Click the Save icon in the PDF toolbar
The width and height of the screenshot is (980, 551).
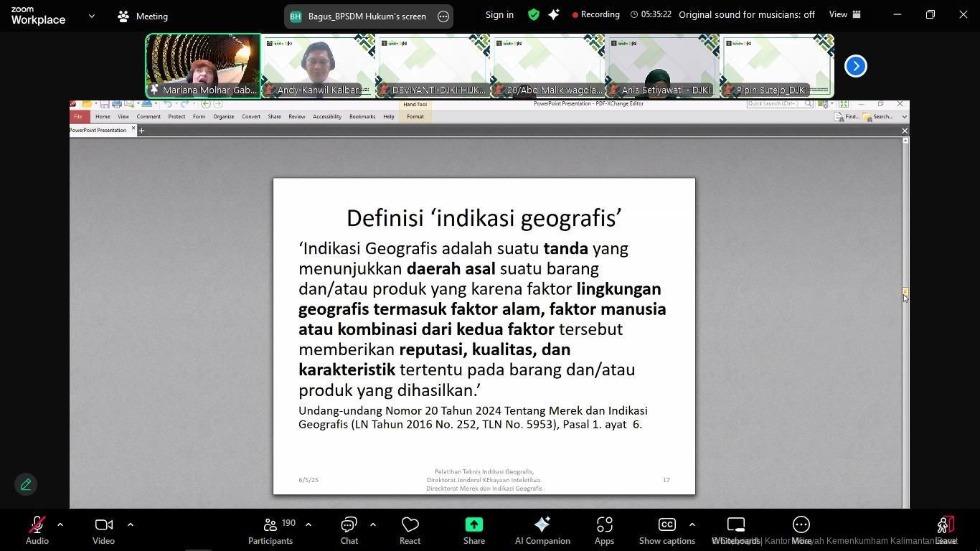(105, 104)
